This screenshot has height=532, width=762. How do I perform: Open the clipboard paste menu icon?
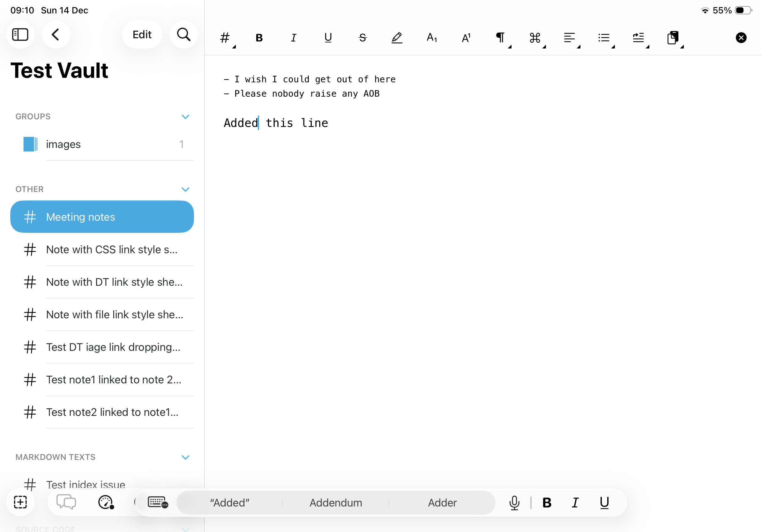[x=673, y=38]
